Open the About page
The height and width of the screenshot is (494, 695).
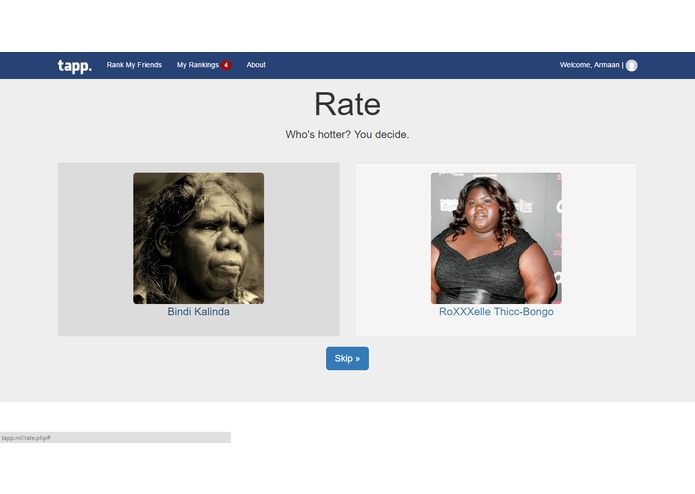(256, 65)
